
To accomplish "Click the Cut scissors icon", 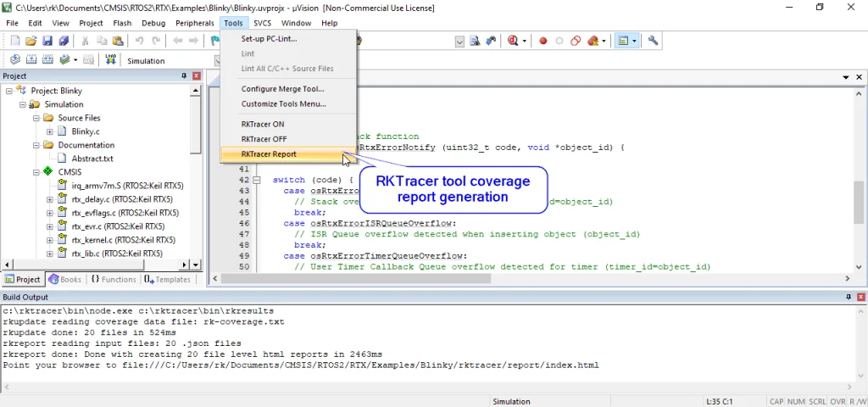I will 86,41.
